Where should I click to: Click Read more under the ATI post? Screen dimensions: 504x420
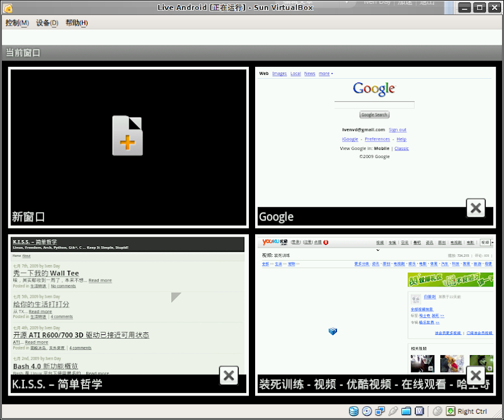click(x=37, y=343)
